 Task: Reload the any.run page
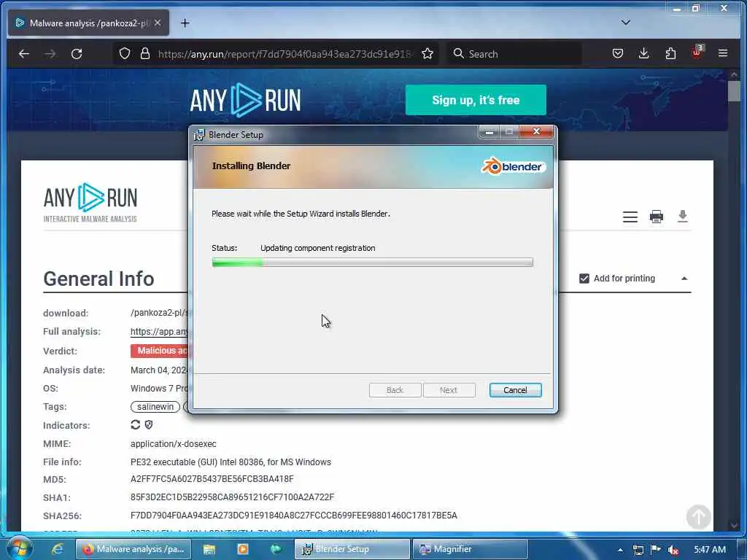coord(77,54)
